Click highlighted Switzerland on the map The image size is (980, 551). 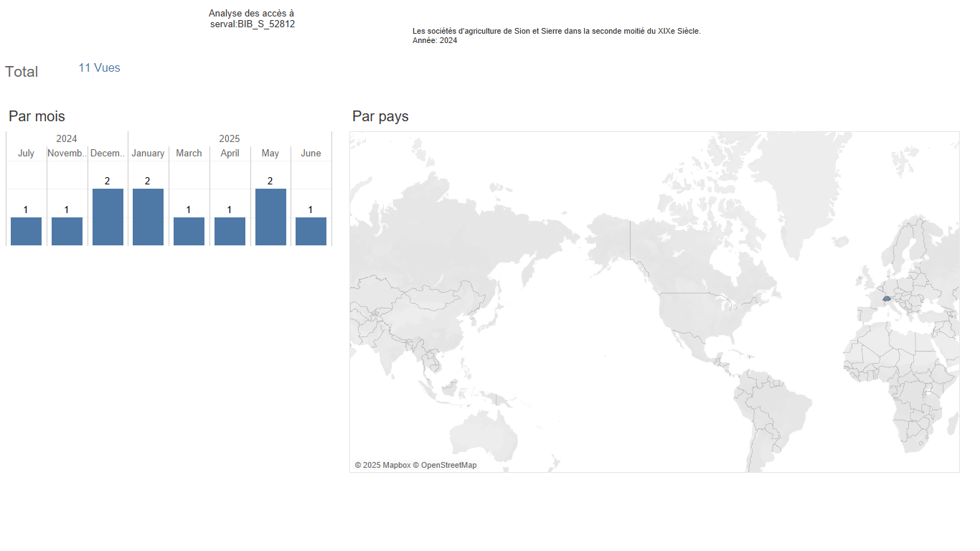887,298
